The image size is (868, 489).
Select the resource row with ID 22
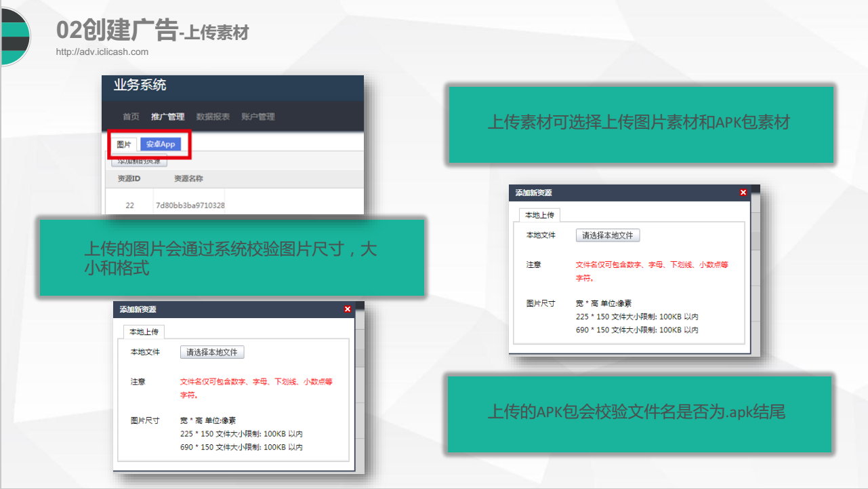click(x=129, y=205)
